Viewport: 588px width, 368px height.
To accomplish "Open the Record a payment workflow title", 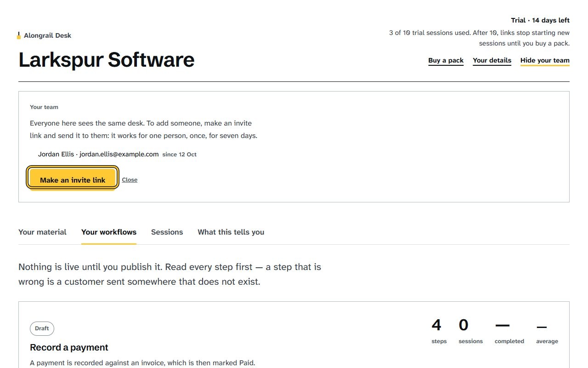I will [x=69, y=347].
